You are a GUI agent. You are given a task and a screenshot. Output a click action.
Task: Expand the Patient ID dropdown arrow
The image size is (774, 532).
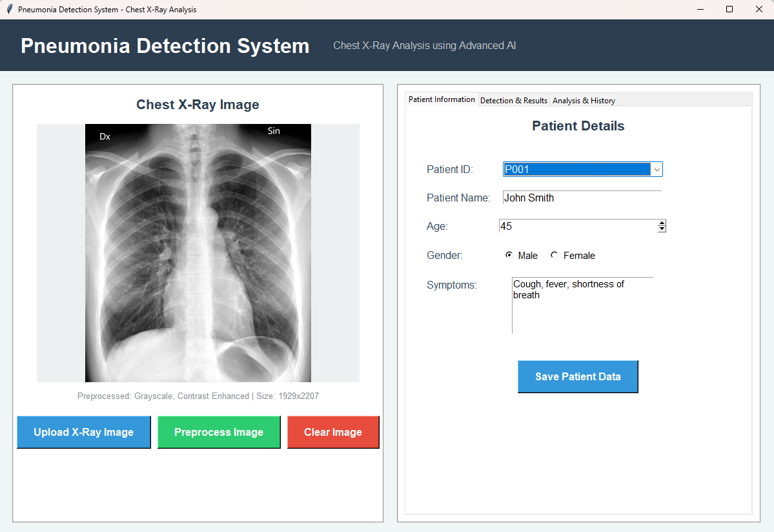point(657,169)
